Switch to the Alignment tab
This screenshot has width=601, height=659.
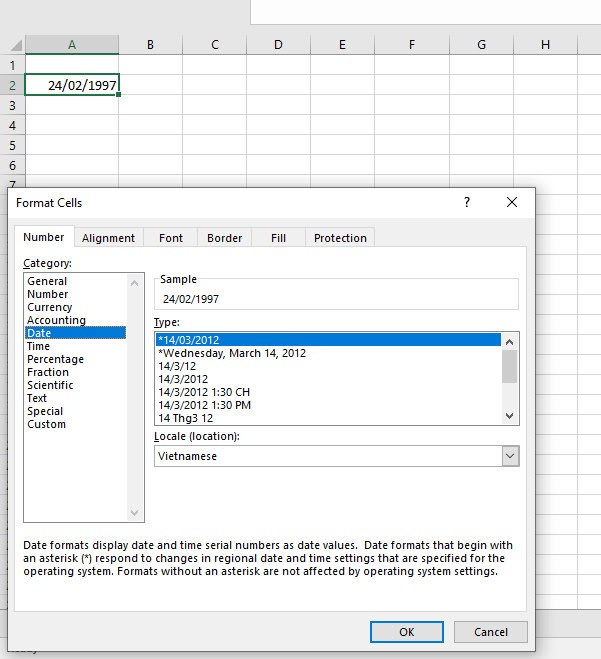[108, 238]
